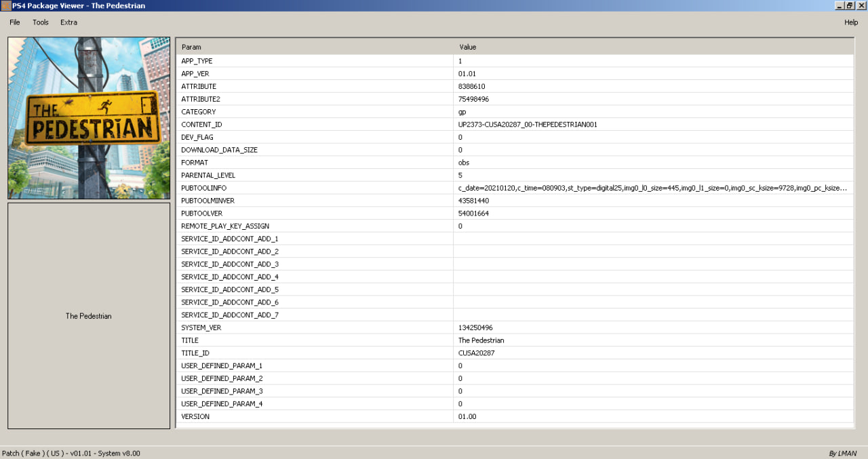Click the title ID CUSA20287

[476, 353]
